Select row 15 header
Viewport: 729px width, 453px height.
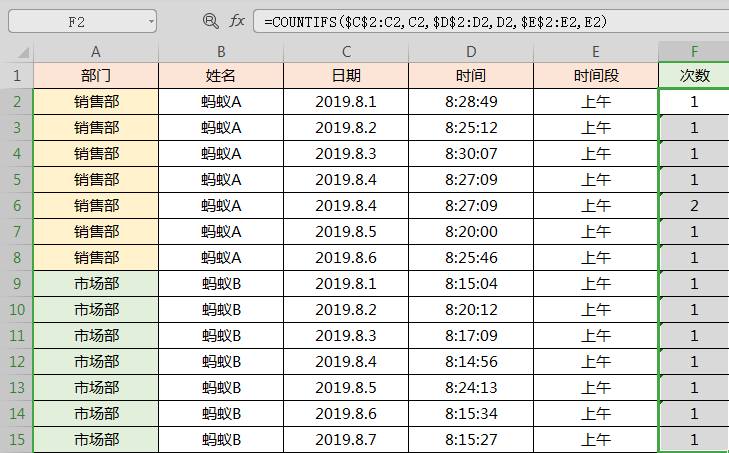(x=16, y=439)
